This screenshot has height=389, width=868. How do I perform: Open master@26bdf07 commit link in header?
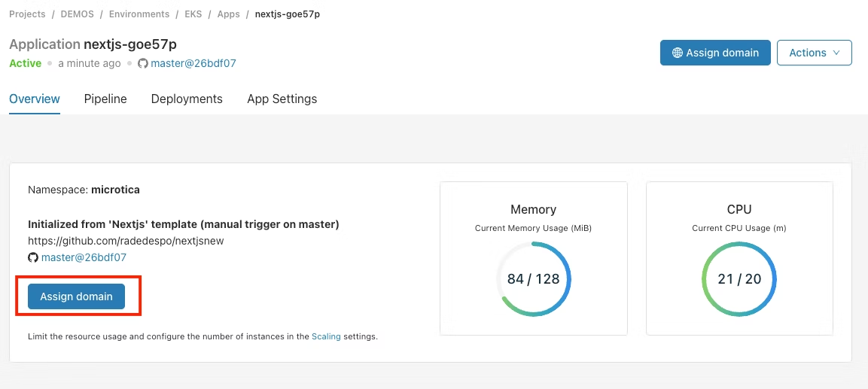pyautogui.click(x=193, y=64)
